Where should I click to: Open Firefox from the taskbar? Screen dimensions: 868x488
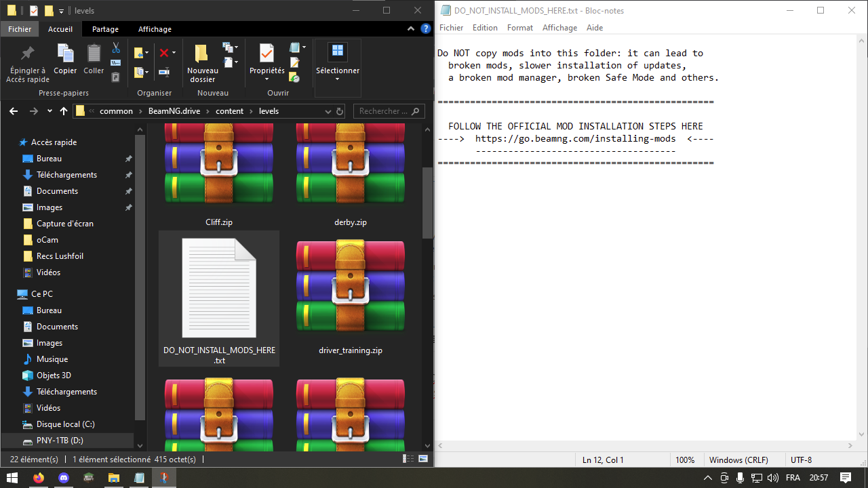pos(38,478)
